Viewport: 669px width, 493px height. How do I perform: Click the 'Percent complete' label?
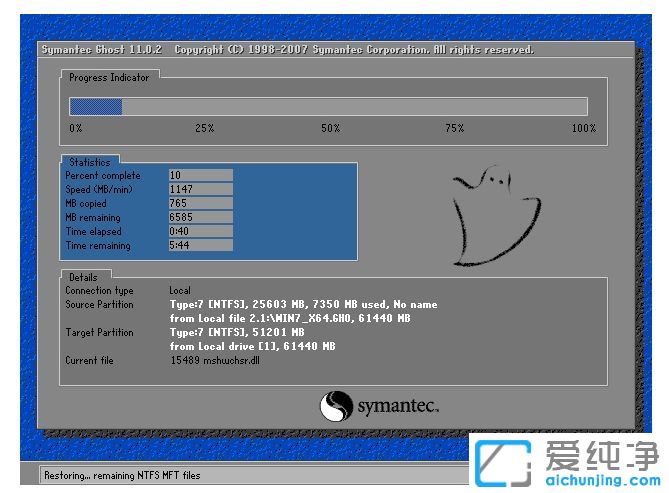click(x=103, y=175)
